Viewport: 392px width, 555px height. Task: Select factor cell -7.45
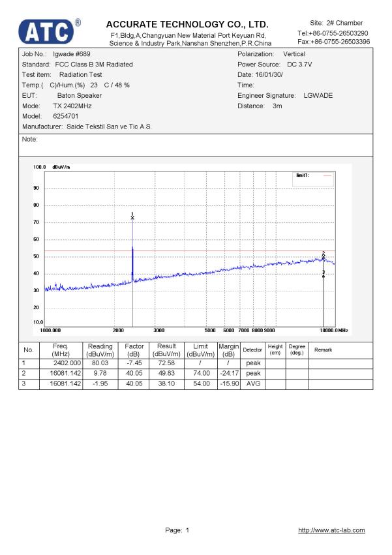click(x=134, y=363)
